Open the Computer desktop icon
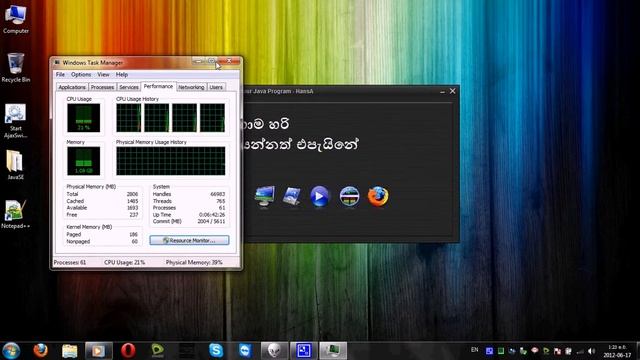Screen dimensions: 640x360 coord(16,18)
